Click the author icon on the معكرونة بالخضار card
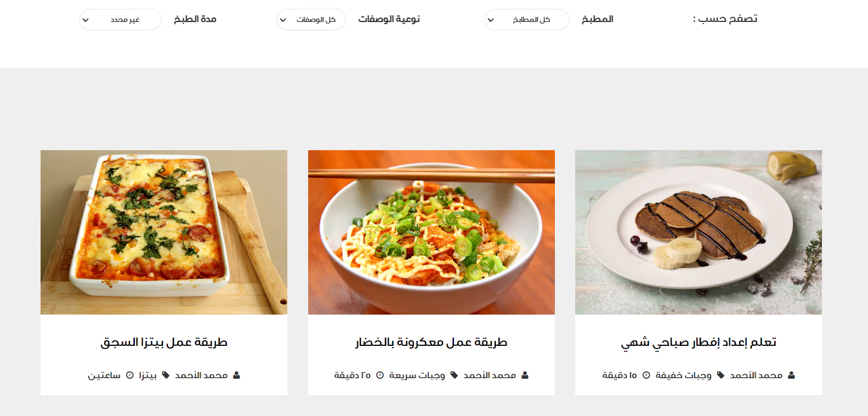 [525, 375]
